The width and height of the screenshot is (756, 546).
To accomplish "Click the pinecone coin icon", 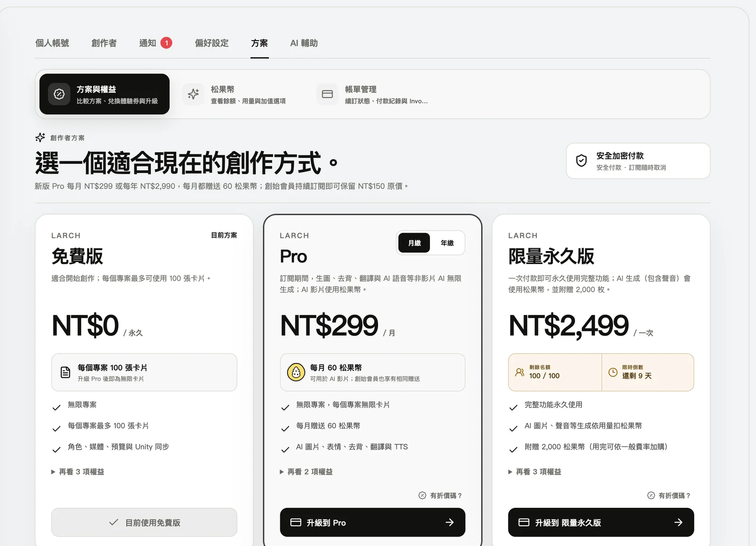I will [x=296, y=373].
